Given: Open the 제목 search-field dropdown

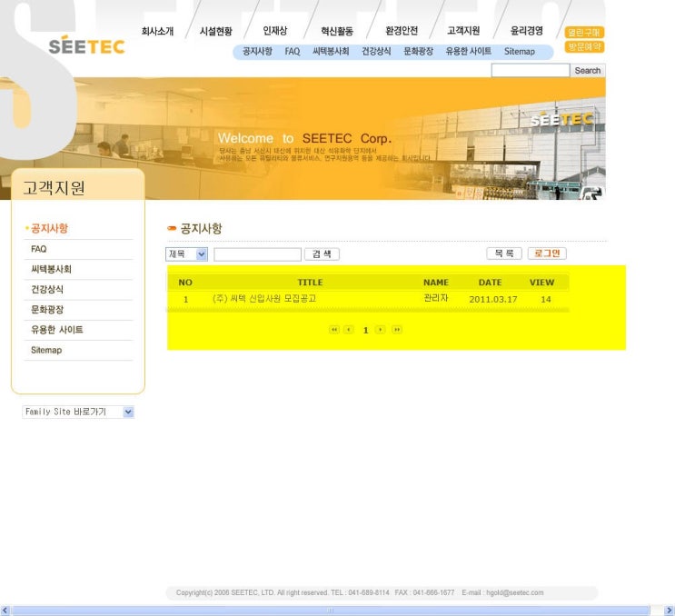Looking at the screenshot, I should point(186,254).
